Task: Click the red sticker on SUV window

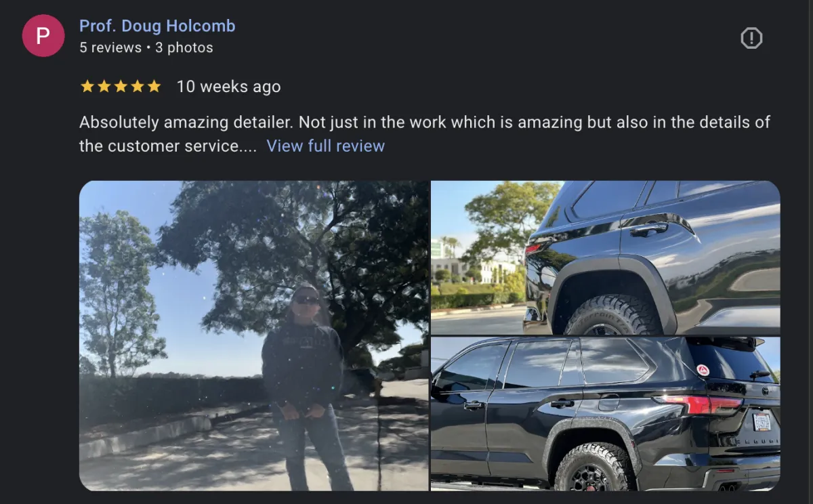Action: pos(703,370)
